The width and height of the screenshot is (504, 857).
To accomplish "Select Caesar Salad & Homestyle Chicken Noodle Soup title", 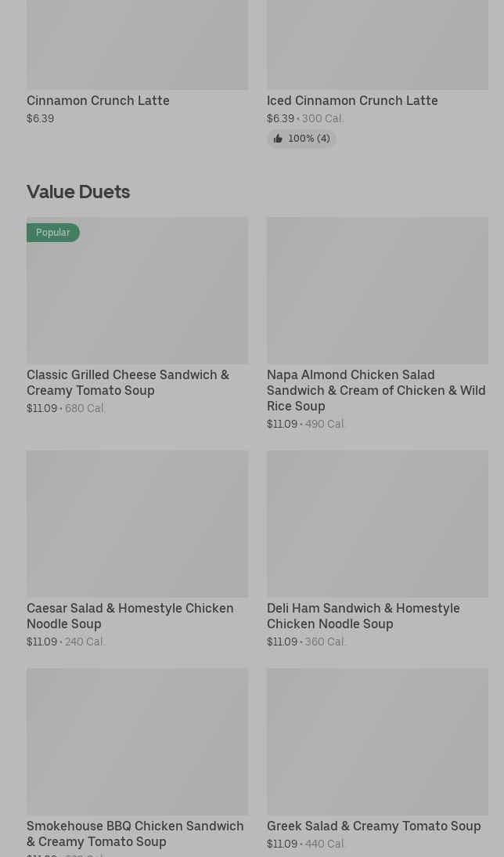I will [x=130, y=616].
